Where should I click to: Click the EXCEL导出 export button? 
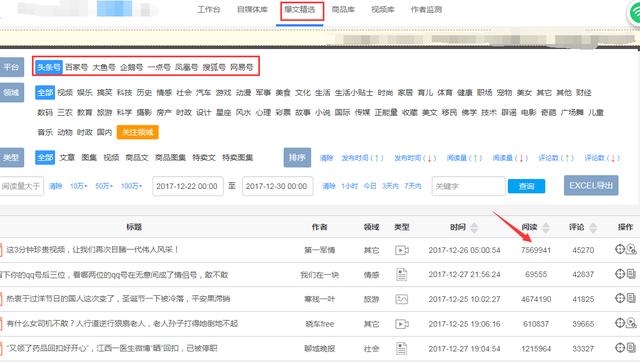591,186
